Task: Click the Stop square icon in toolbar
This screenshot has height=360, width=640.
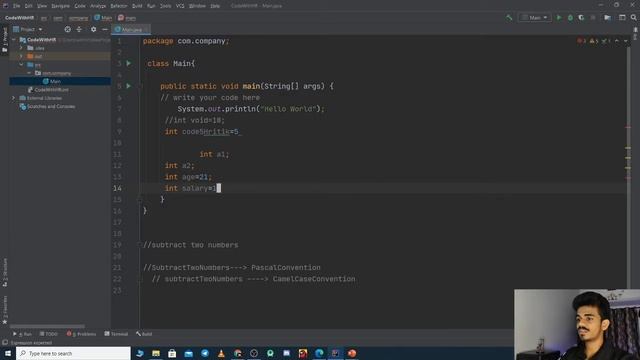Action: (593, 18)
